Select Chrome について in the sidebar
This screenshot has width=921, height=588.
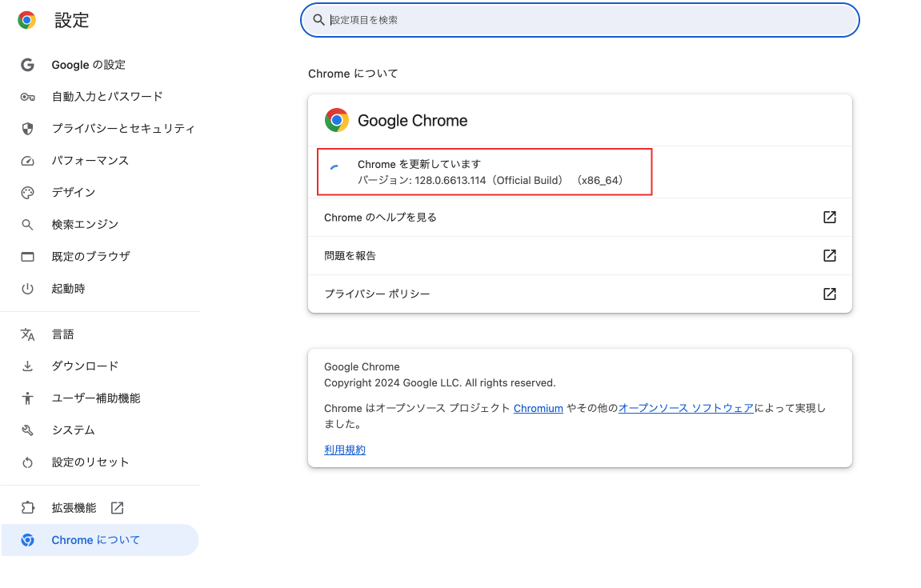tap(100, 540)
